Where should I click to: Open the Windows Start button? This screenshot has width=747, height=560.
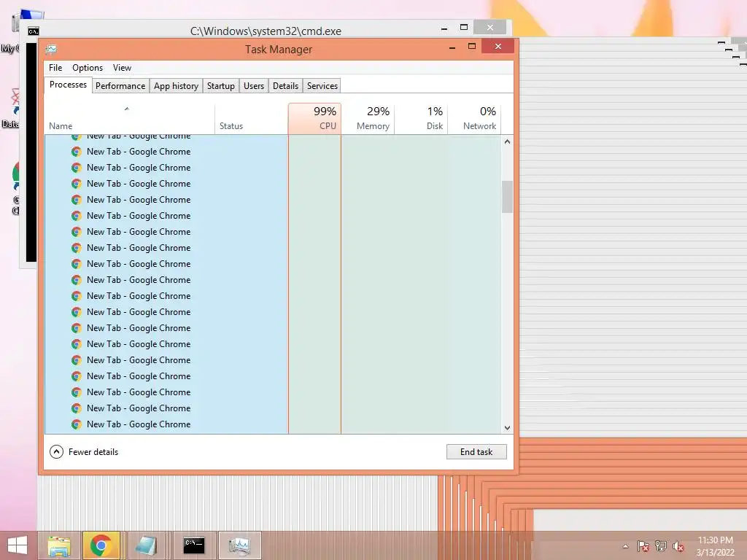pyautogui.click(x=18, y=545)
